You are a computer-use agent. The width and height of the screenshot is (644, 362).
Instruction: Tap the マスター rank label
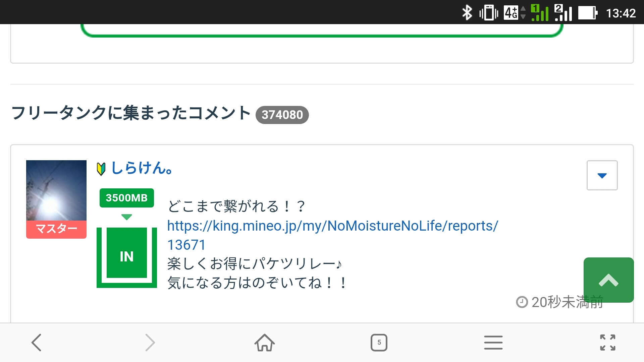tap(56, 229)
